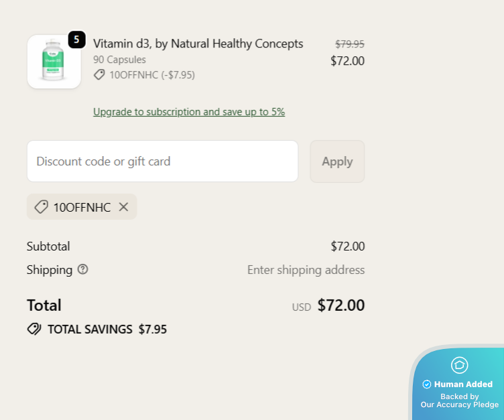Click the crossed-out $79.95 original price
The width and height of the screenshot is (504, 420).
pos(349,44)
